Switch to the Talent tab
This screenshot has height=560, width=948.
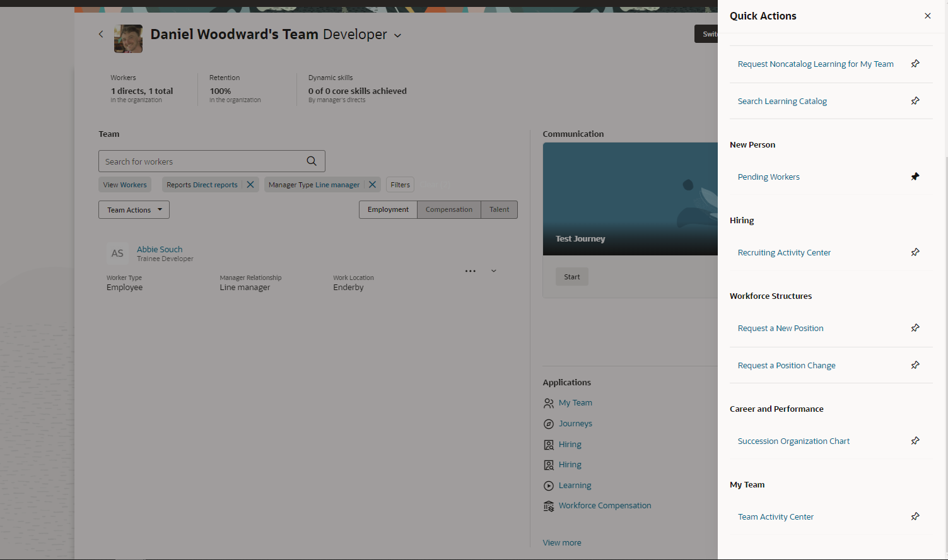click(499, 209)
